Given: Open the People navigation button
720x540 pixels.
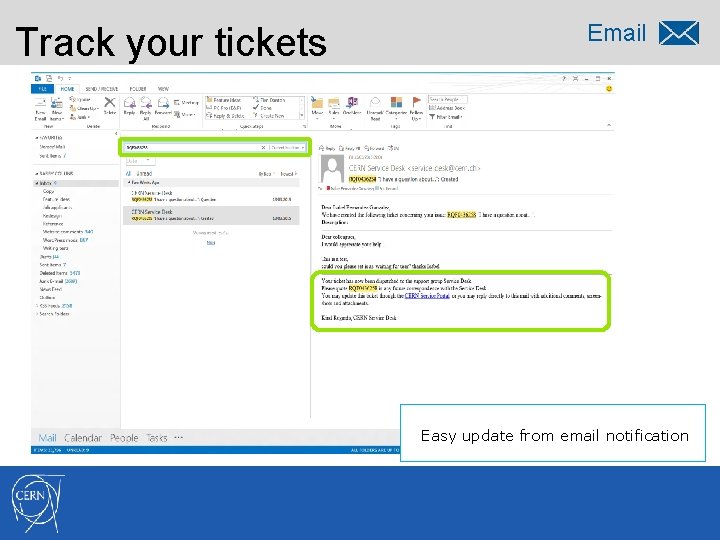Looking at the screenshot, I should pyautogui.click(x=124, y=438).
